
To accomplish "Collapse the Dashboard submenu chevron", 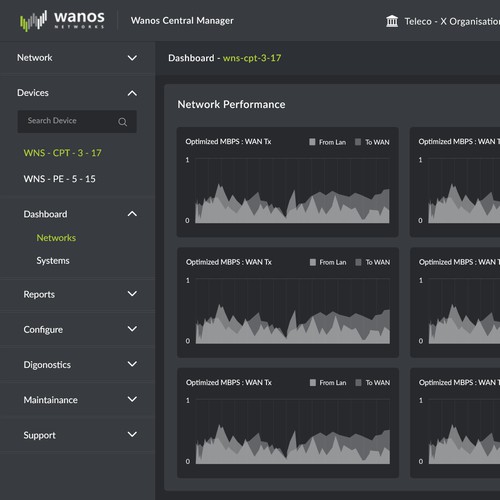I will pyautogui.click(x=132, y=214).
